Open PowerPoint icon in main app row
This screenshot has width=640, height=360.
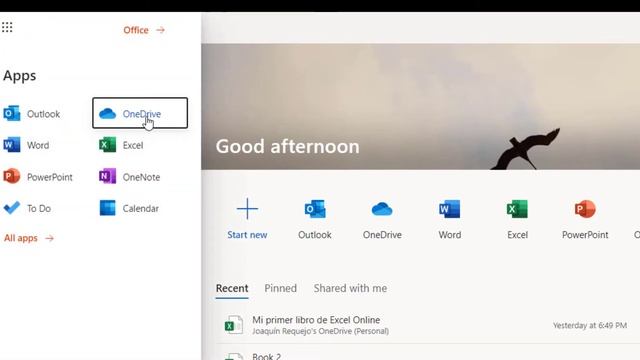pyautogui.click(x=585, y=209)
